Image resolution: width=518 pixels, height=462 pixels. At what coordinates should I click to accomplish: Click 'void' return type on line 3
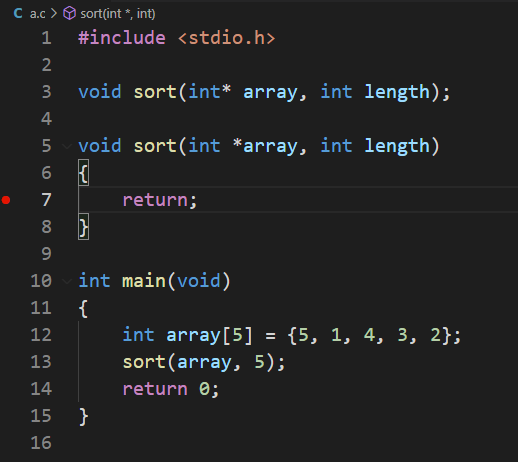click(100, 92)
